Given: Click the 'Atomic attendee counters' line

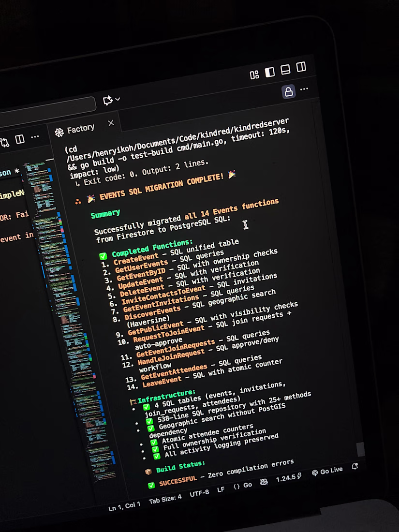Looking at the screenshot, I should pyautogui.click(x=207, y=433).
